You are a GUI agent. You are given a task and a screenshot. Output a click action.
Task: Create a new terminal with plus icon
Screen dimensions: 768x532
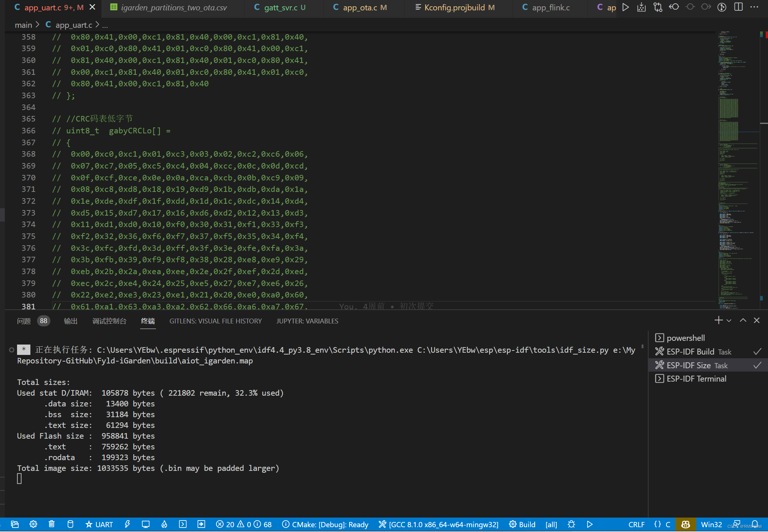point(718,320)
